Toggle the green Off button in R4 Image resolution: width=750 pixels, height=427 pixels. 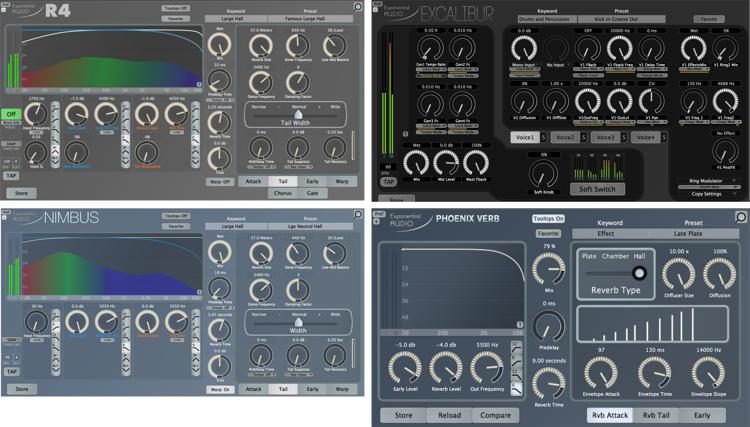click(x=12, y=114)
